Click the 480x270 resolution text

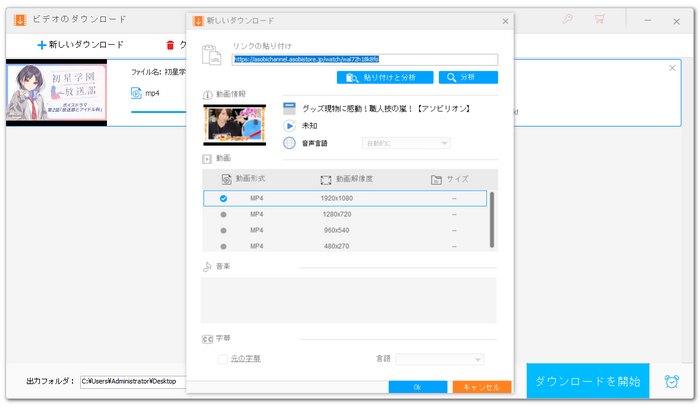337,246
